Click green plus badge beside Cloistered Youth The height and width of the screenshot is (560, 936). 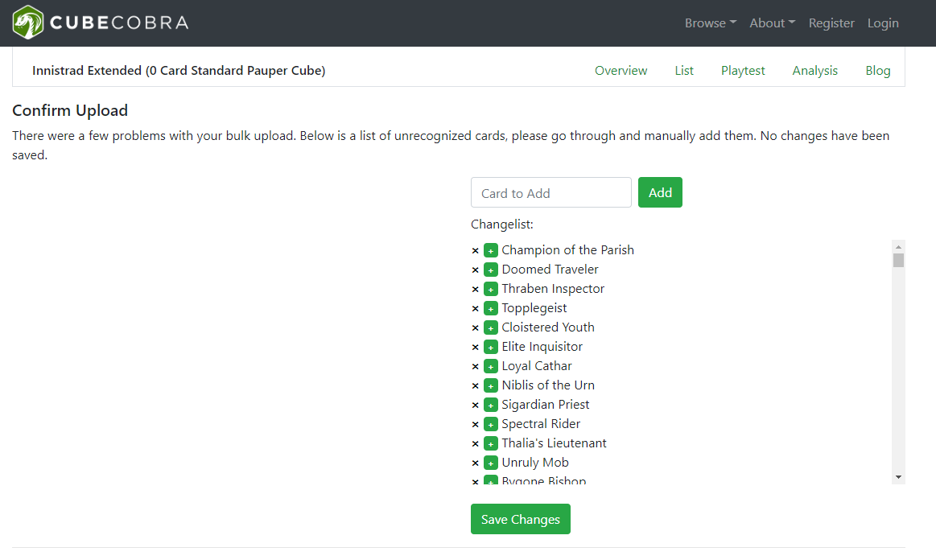[491, 327]
